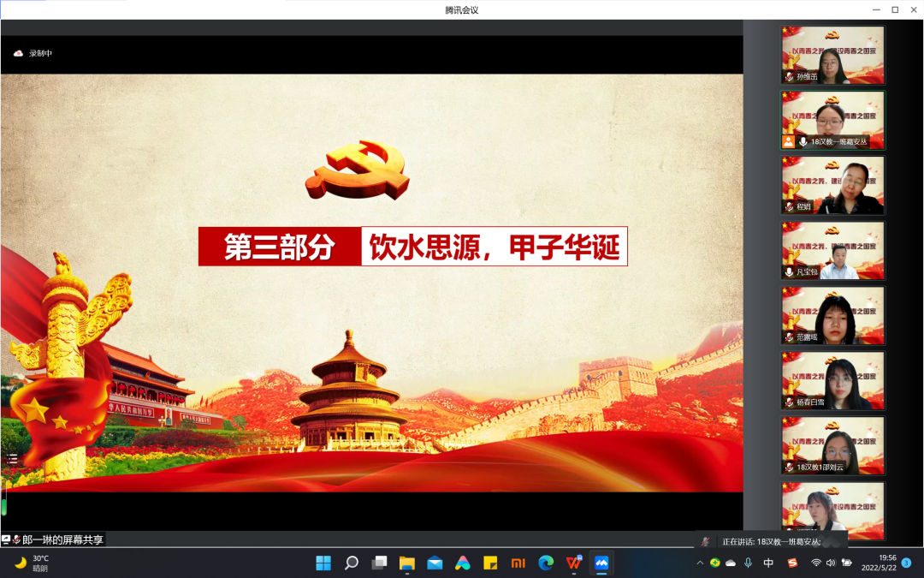924x578 pixels.
Task: Open the colorful triangle app on the taskbar
Action: [463, 563]
